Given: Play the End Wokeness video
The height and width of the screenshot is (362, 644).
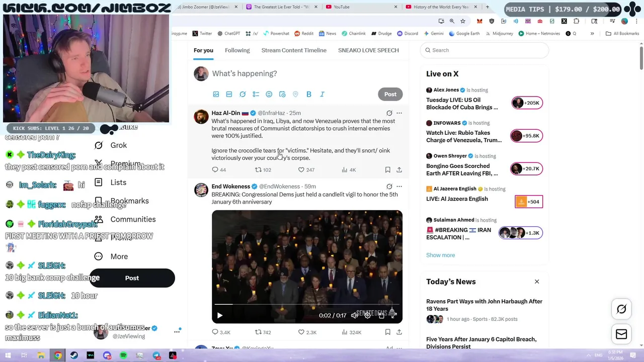Looking at the screenshot, I should 220,315.
